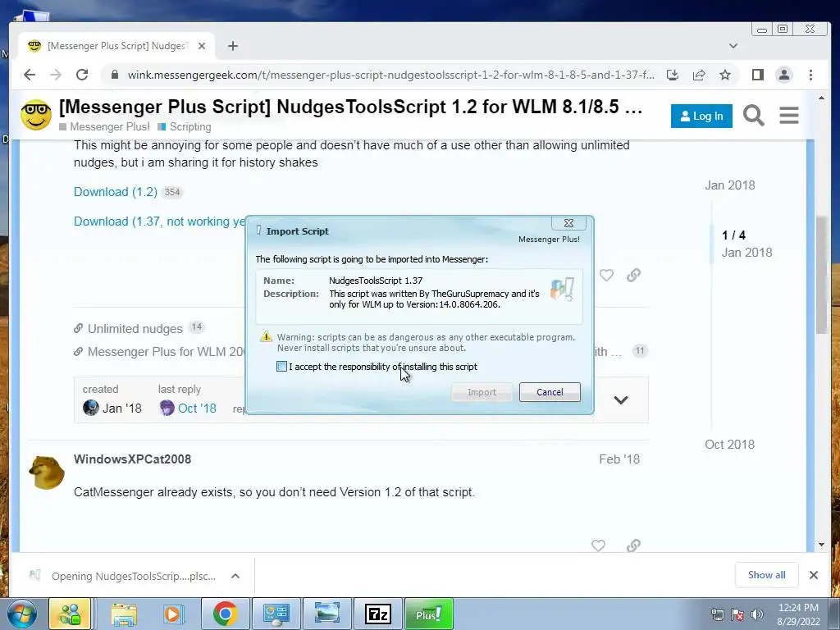This screenshot has width=840, height=630.
Task: Switch to Chrome on the taskbar
Action: click(225, 614)
